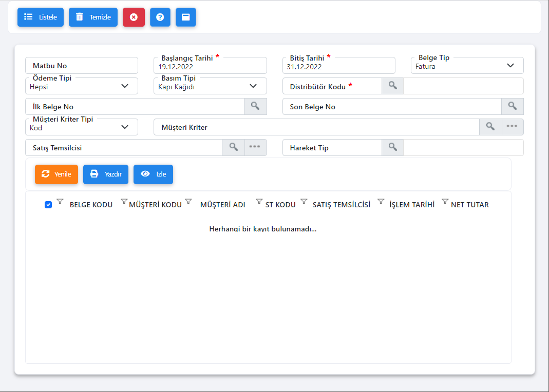
Task: Click the İlk Belge No search icon
Action: pos(255,106)
